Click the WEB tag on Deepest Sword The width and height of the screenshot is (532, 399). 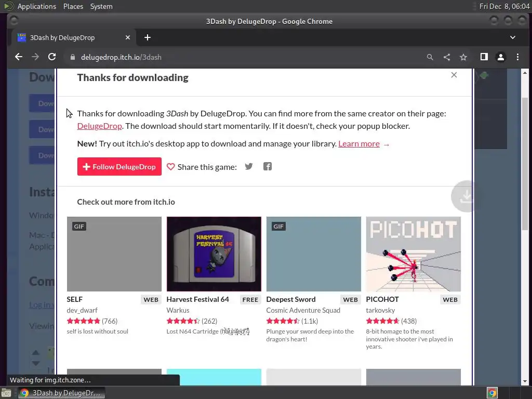point(351,300)
